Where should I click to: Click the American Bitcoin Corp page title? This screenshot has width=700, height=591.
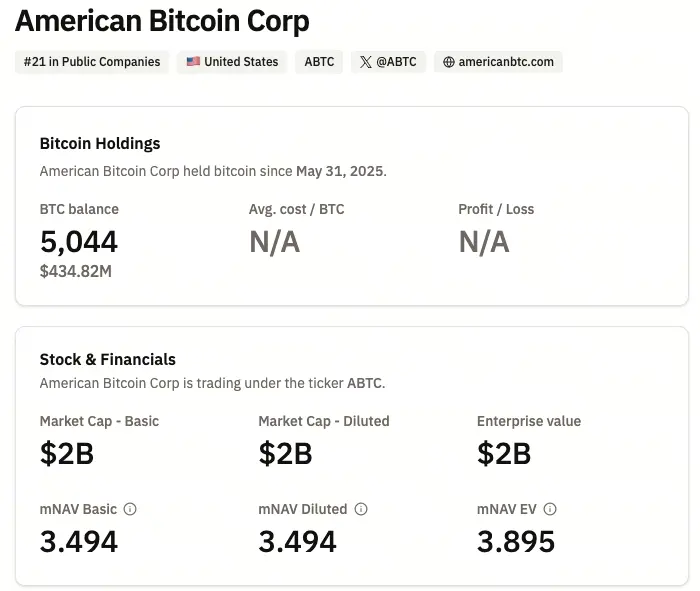[x=163, y=21]
